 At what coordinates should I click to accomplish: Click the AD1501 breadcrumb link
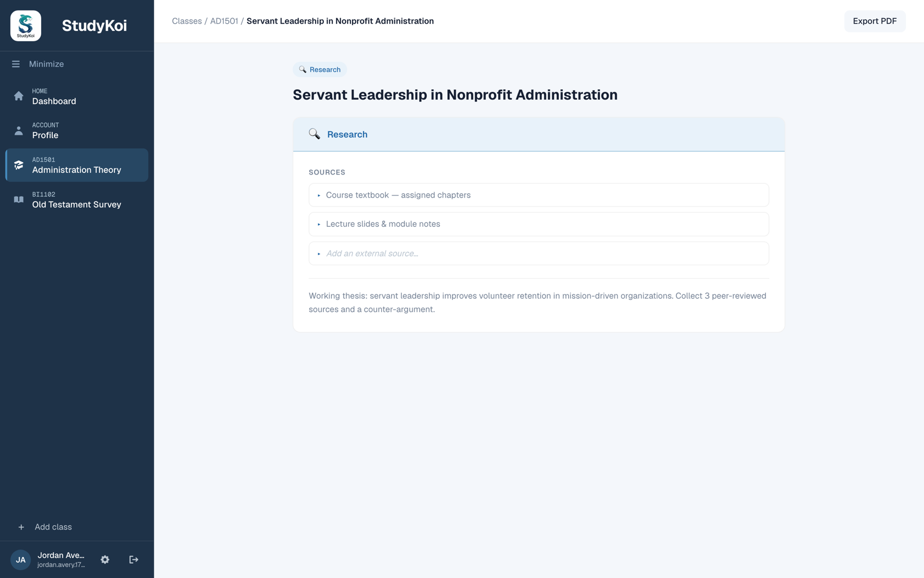click(x=224, y=21)
